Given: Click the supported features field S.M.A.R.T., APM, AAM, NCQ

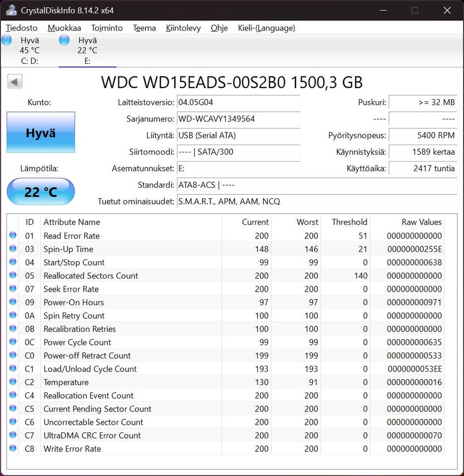Looking at the screenshot, I should pyautogui.click(x=317, y=202).
